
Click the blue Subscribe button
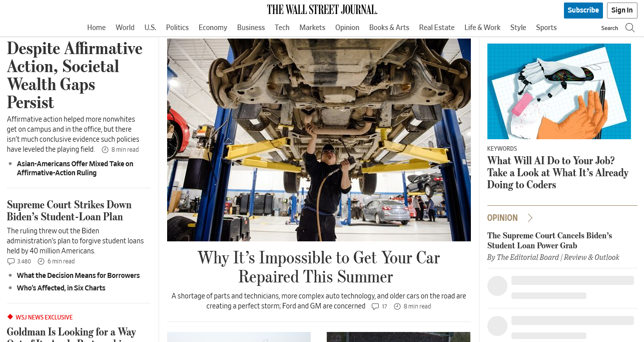pos(583,10)
